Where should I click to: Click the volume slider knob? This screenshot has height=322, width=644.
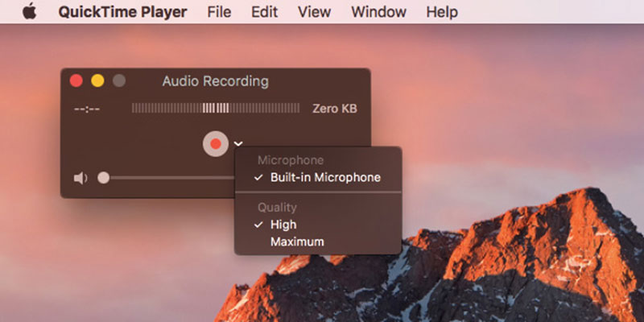click(x=103, y=178)
